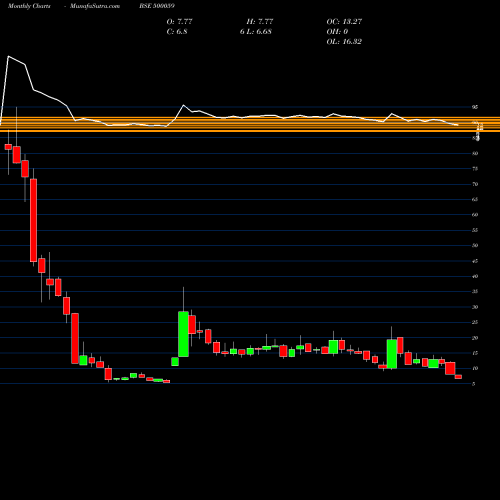Click the MunafaSutra.com label

pyautogui.click(x=95, y=6)
